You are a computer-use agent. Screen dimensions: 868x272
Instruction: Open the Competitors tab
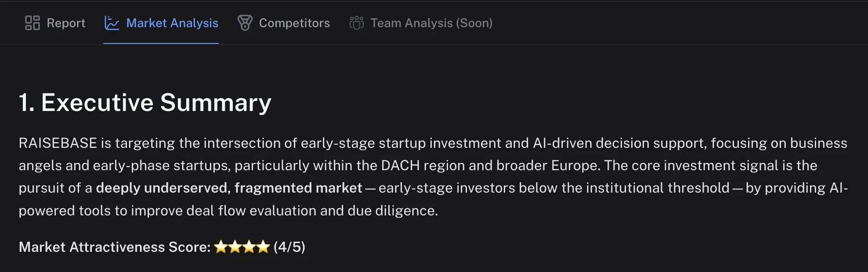point(294,23)
